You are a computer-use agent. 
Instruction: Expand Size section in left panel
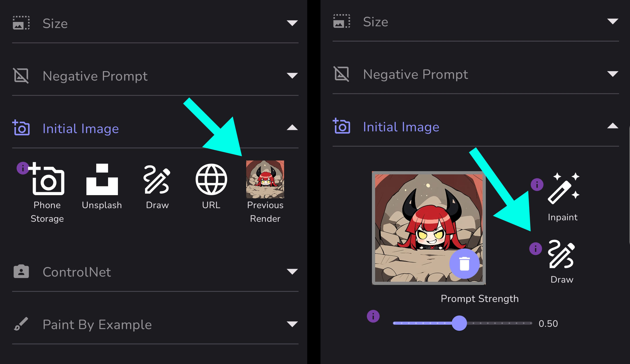click(x=292, y=23)
